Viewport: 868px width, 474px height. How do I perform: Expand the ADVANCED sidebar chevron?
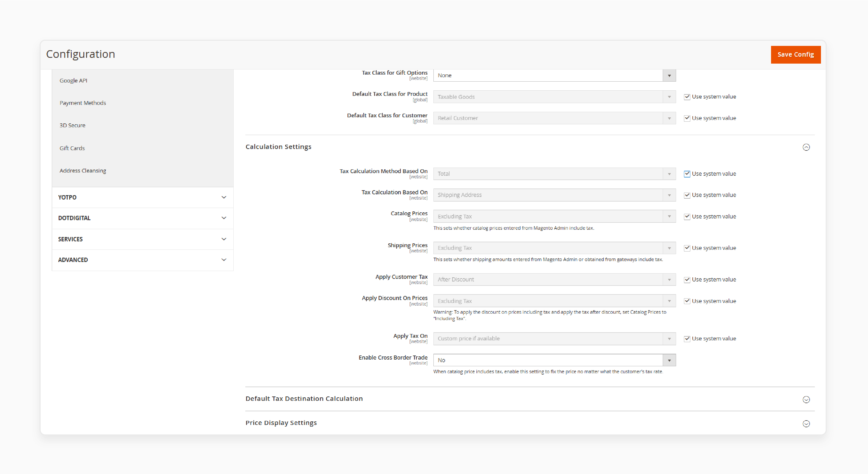click(224, 260)
